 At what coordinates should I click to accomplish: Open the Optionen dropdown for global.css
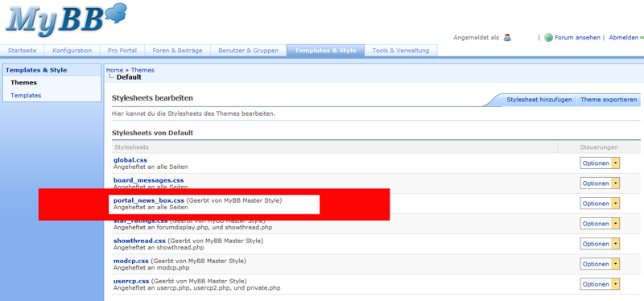pyautogui.click(x=600, y=163)
